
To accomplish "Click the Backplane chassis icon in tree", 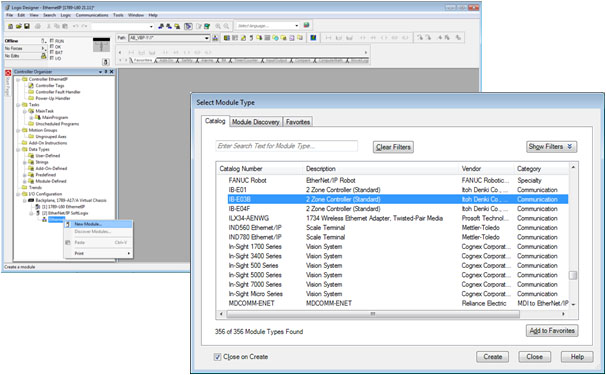I will pos(31,200).
